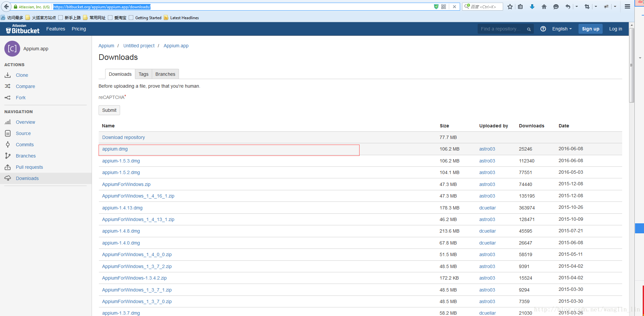This screenshot has height=316, width=644.
Task: Open the Getting Started bookmark
Action: coord(145,18)
